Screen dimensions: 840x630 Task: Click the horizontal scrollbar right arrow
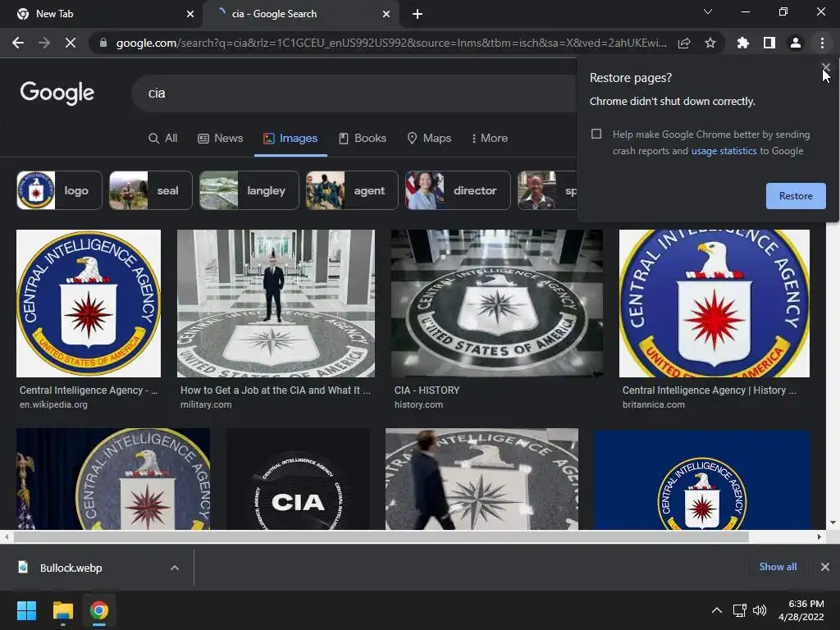tap(819, 536)
